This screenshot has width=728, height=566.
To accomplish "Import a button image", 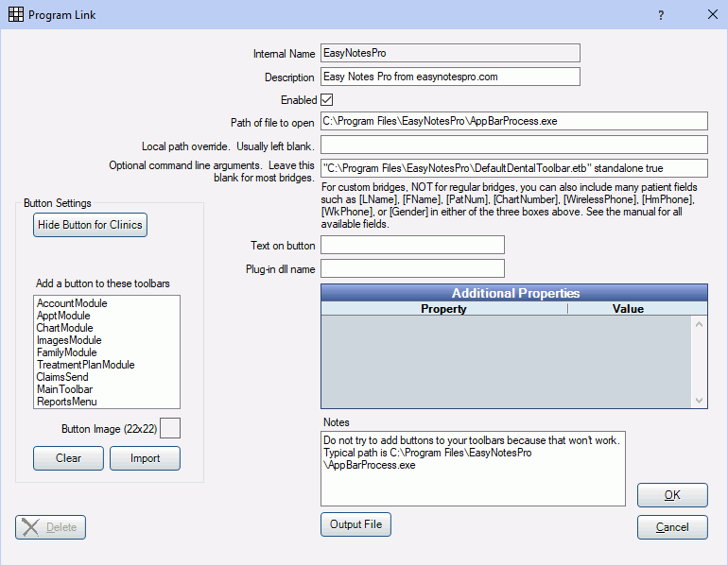I will click(145, 458).
